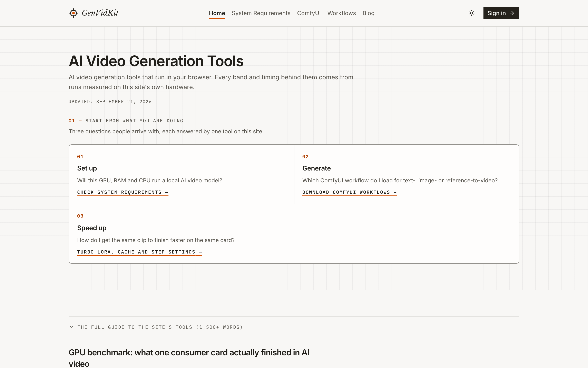Viewport: 588px width, 368px height.
Task: Click the "Updated: September 21, 2026" text
Action: [110, 102]
